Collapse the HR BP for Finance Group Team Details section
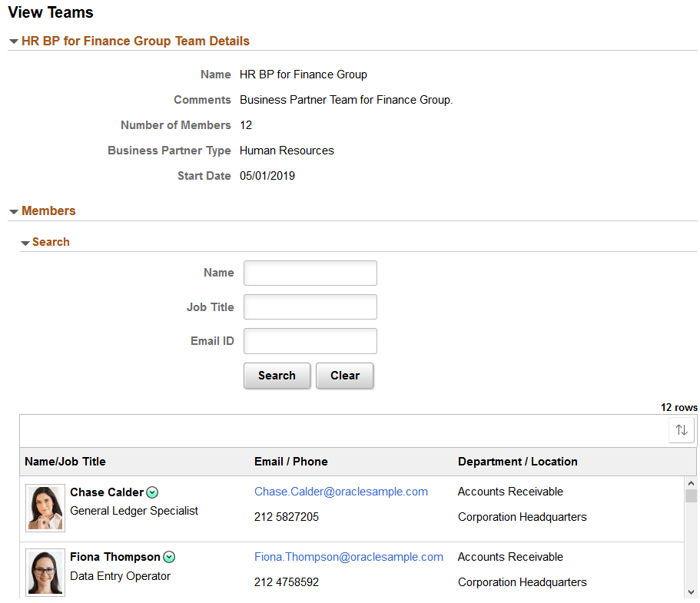 (13, 41)
